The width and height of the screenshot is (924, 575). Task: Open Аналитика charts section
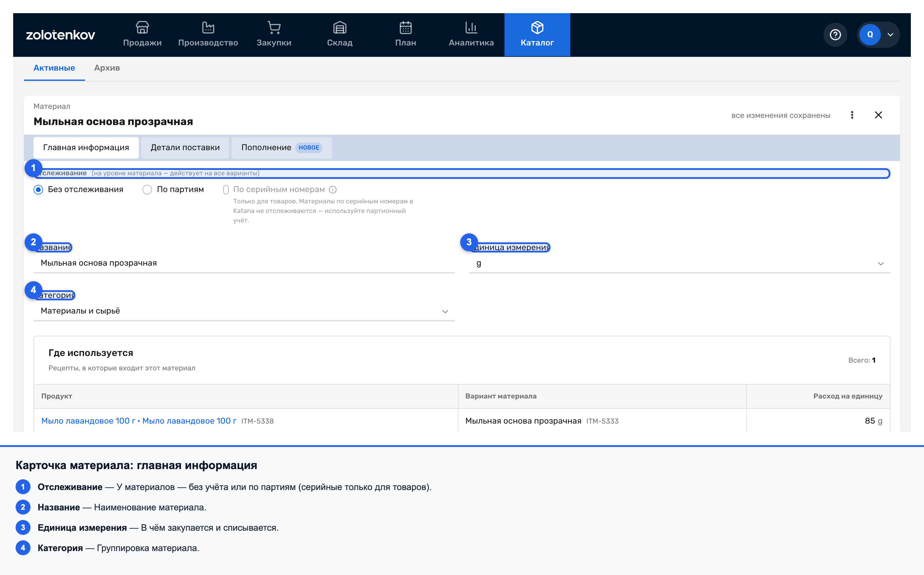(x=471, y=35)
